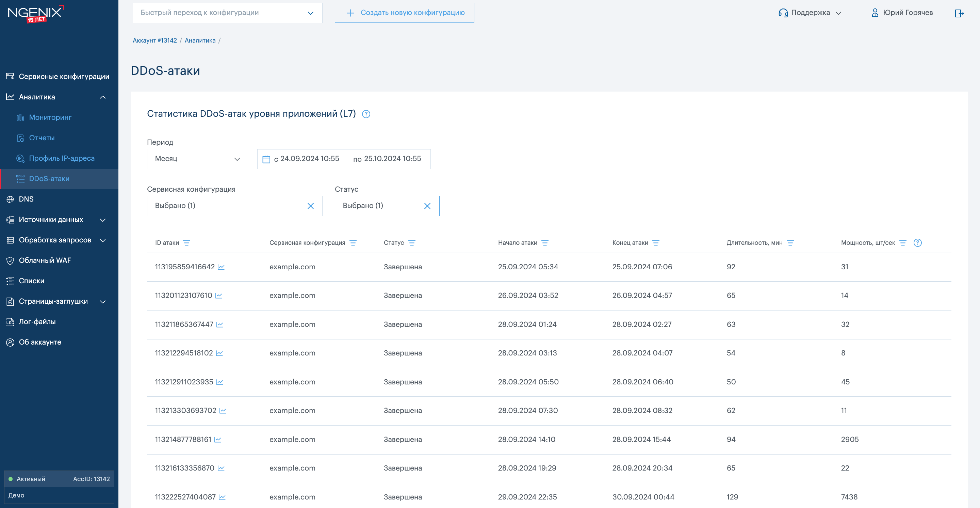Click the logout icon in top-right corner
This screenshot has width=980, height=508.
point(959,13)
